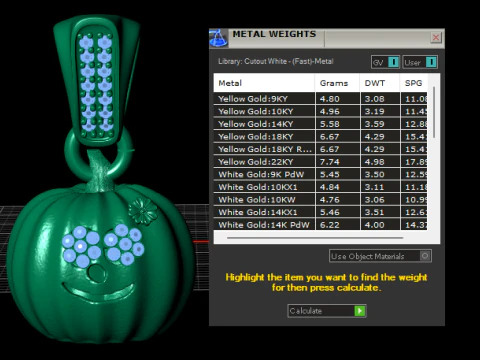
Task: Click the pendant bail with gems
Action: pos(96,80)
